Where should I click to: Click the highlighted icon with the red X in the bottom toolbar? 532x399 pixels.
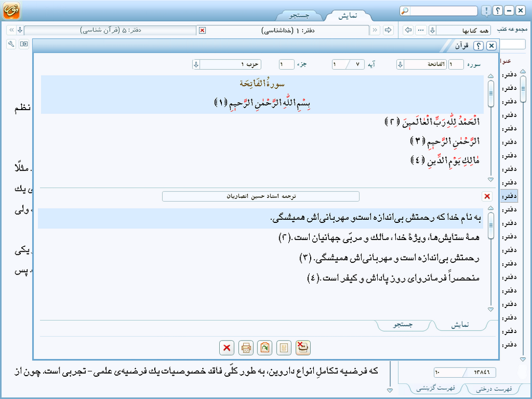[x=303, y=348]
